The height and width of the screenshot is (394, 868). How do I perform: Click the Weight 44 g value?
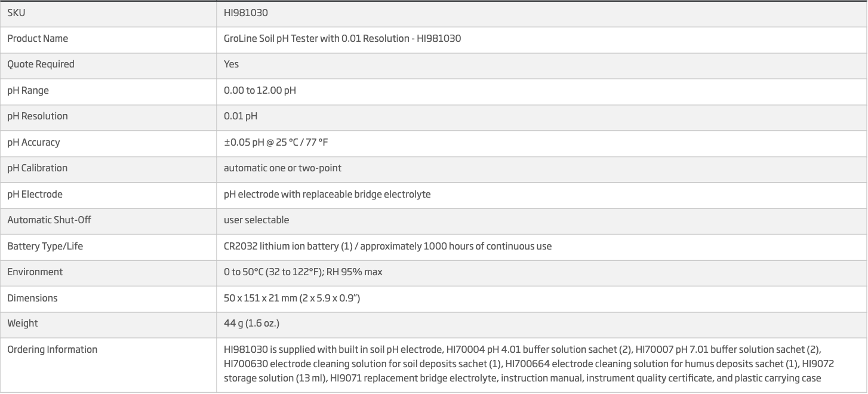(252, 324)
